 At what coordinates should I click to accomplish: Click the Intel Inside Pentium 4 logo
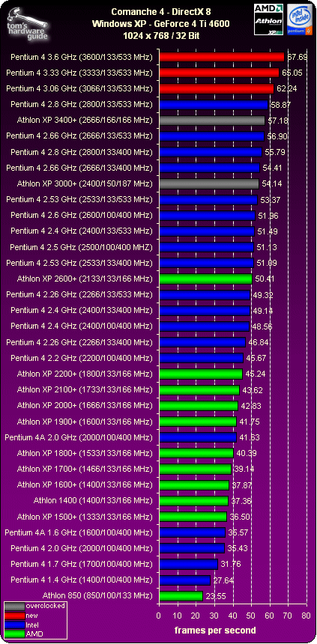[x=298, y=19]
